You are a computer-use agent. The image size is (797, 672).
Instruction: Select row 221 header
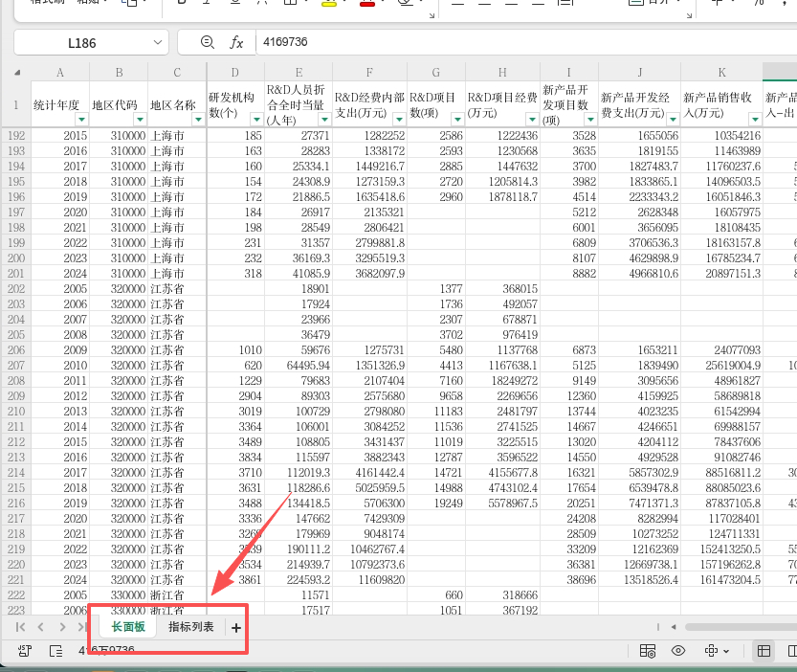[16, 579]
